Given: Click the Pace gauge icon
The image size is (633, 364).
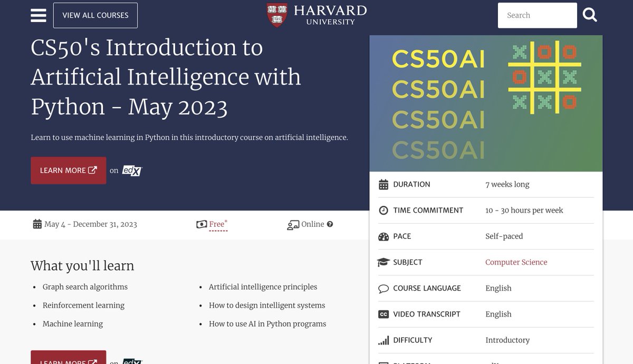Looking at the screenshot, I should pos(383,236).
